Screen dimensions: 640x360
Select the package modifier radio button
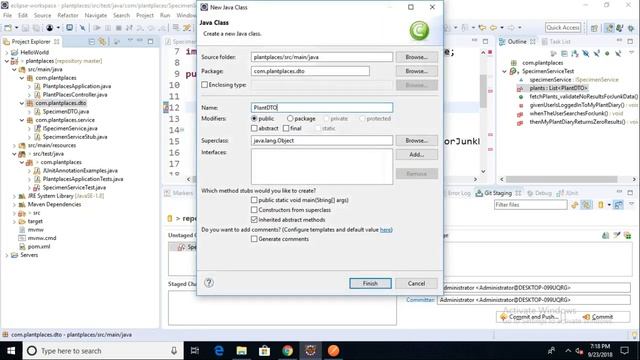pos(290,118)
